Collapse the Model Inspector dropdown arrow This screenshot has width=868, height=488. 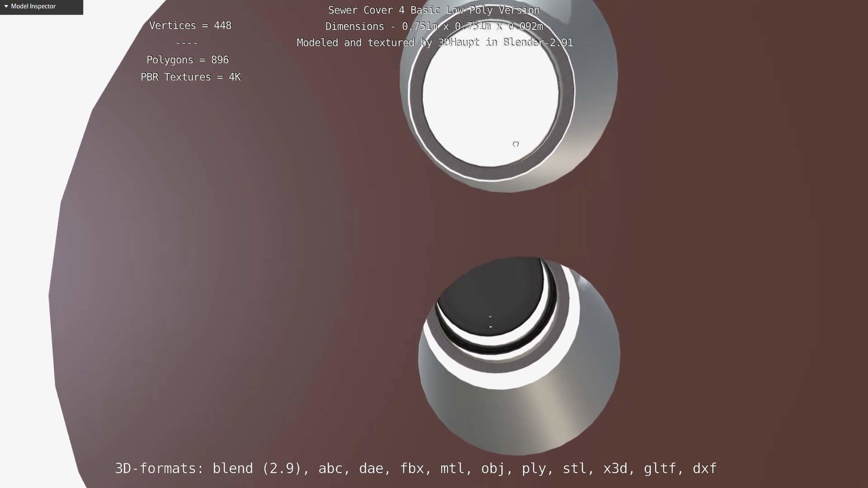click(x=6, y=6)
